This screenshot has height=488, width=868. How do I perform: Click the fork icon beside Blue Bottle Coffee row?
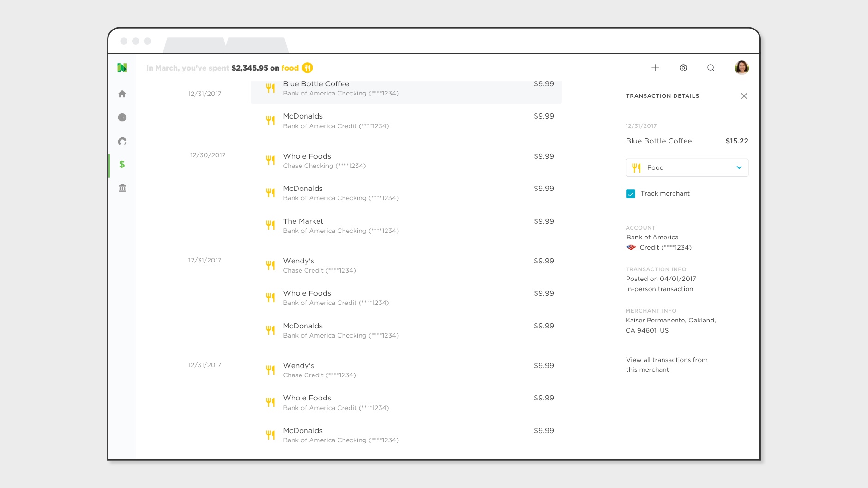coord(271,88)
